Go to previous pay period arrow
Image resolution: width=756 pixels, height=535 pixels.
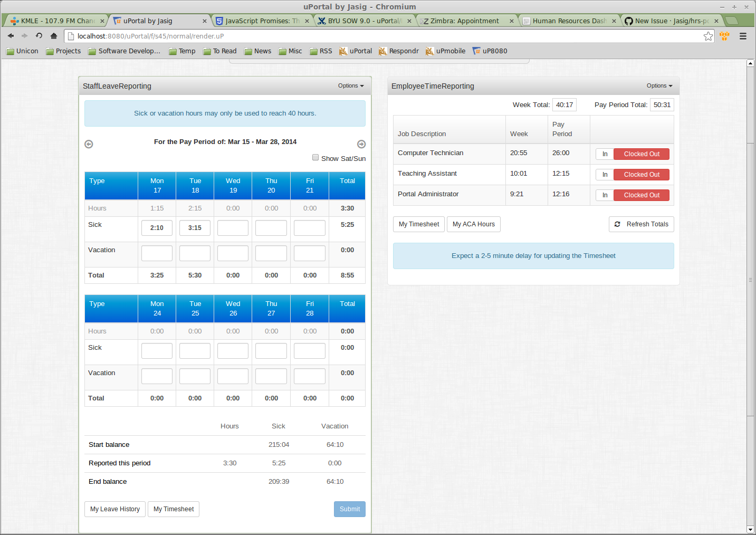(89, 144)
